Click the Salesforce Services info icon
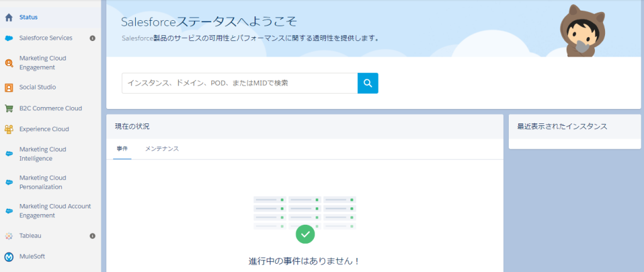 [x=92, y=38]
